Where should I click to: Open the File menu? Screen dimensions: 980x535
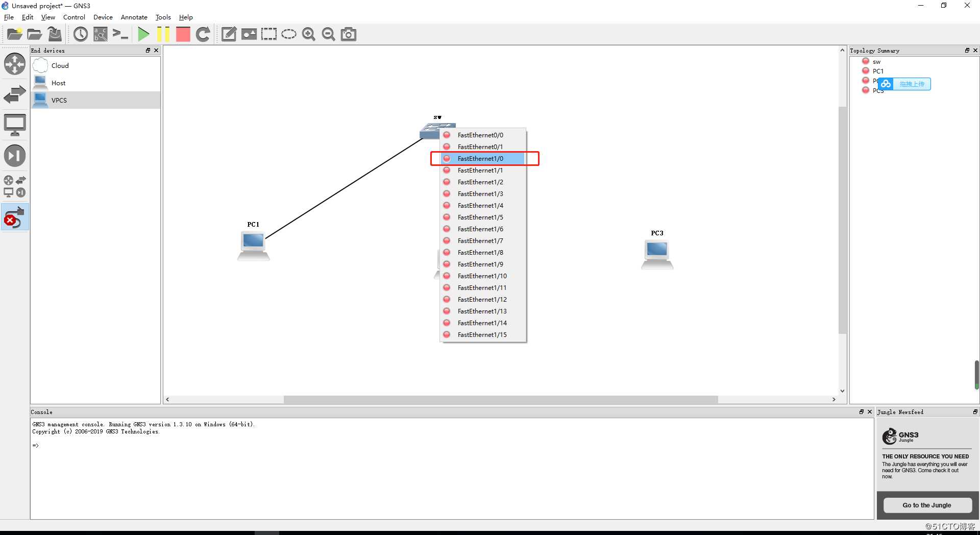coord(9,17)
